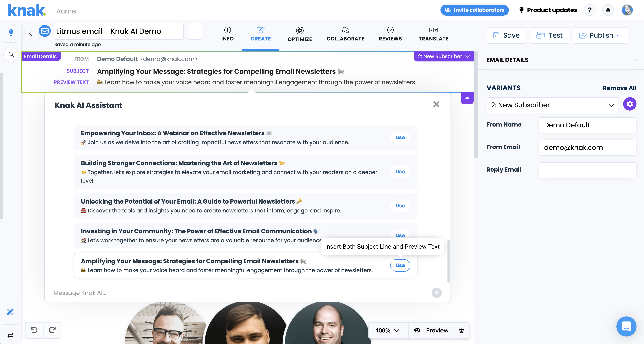Collapse the EMAIL DETAILS section
The image size is (644, 344).
[x=635, y=60]
